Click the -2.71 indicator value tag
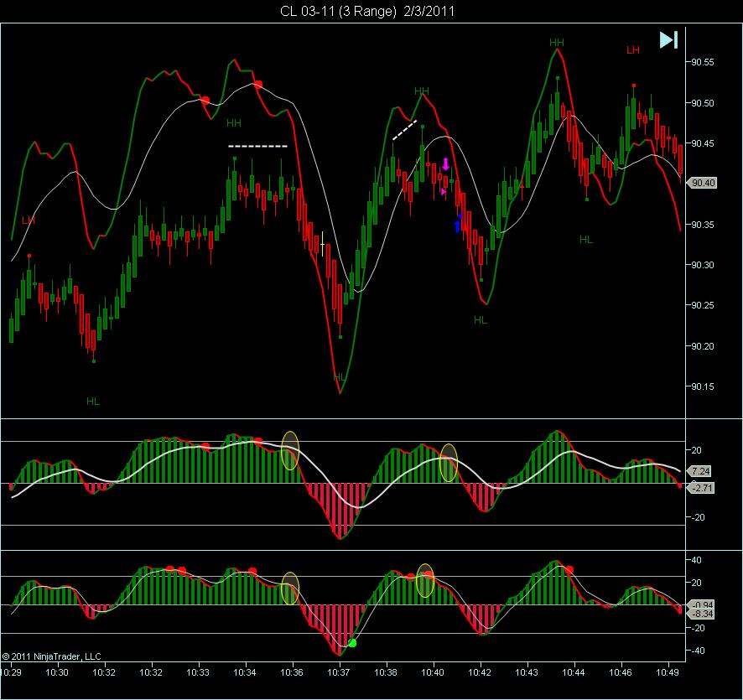 [x=701, y=488]
